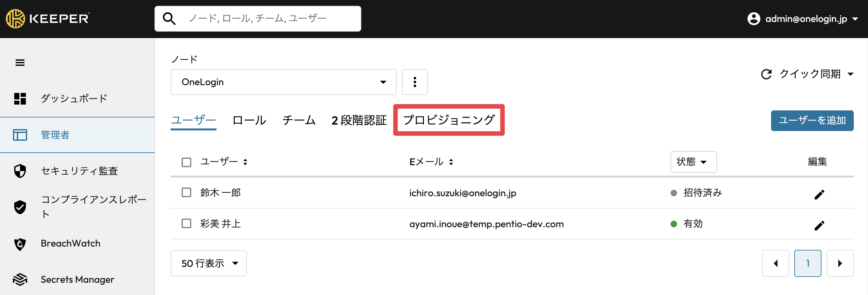Go to the next page arrow
The image size is (868, 295).
pos(840,263)
